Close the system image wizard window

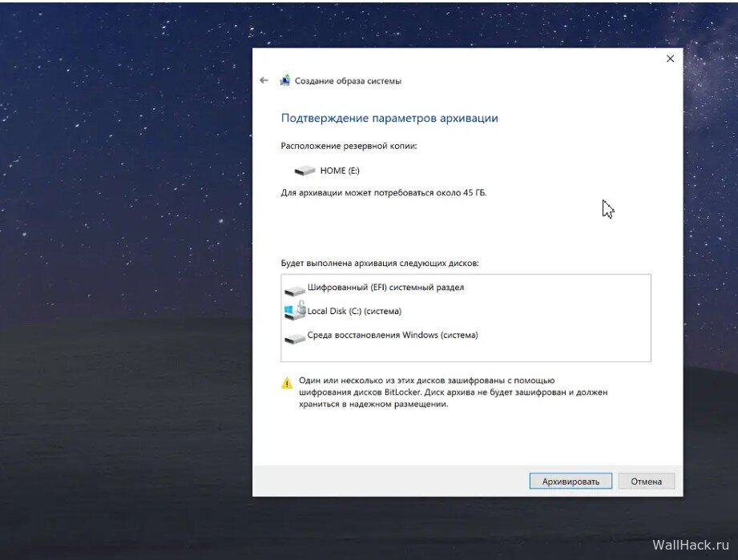(670, 58)
